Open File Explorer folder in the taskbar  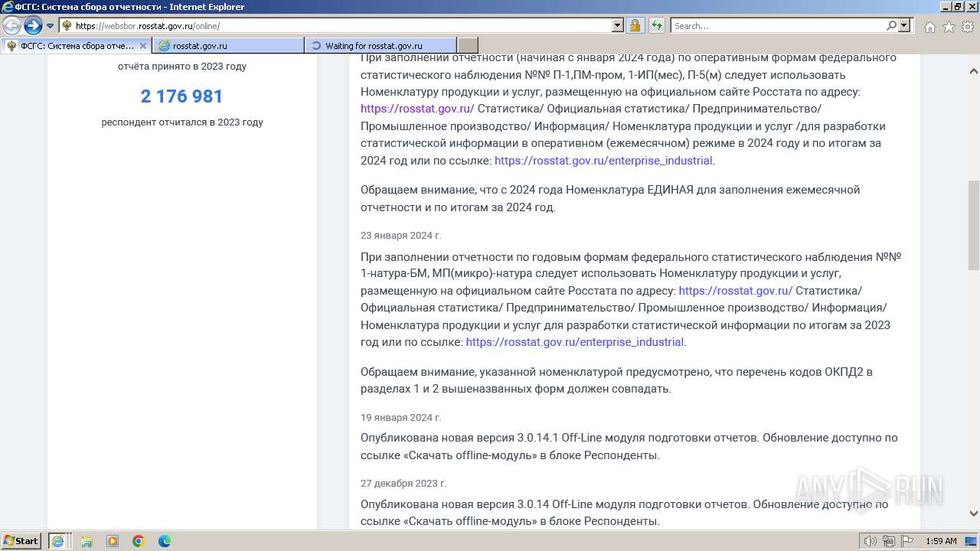87,541
